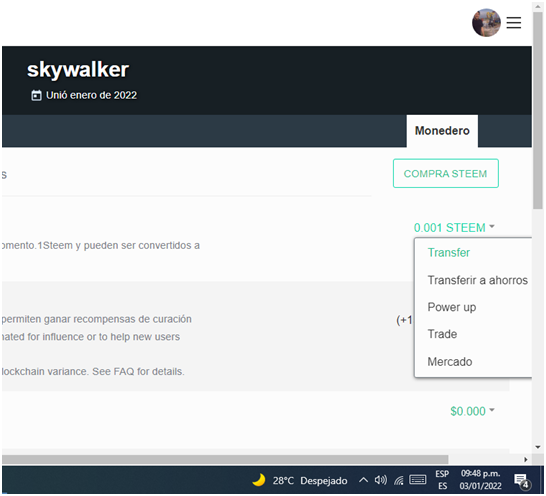This screenshot has height=496, width=546.
Task: Click the horizontal scrollbar thumb
Action: coord(225,459)
